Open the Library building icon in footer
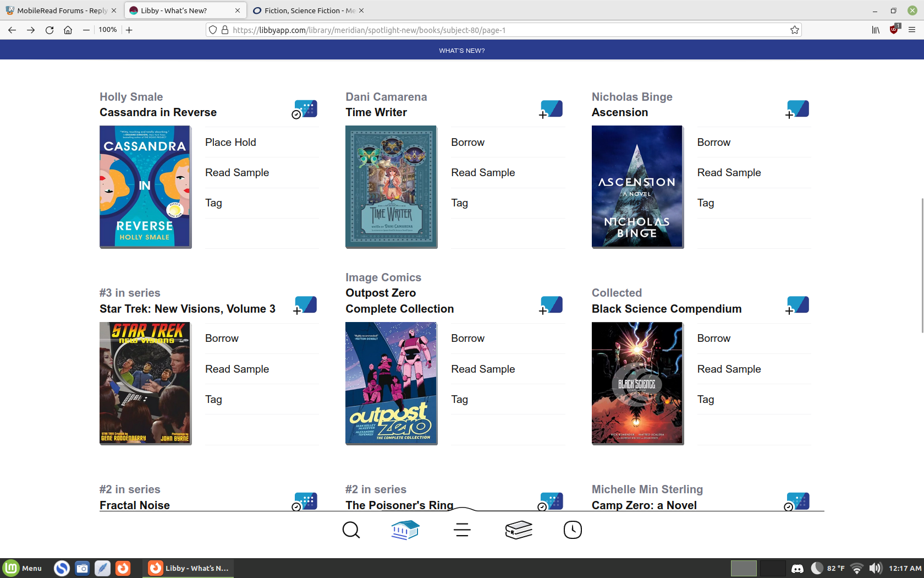This screenshot has height=578, width=924. 405,530
